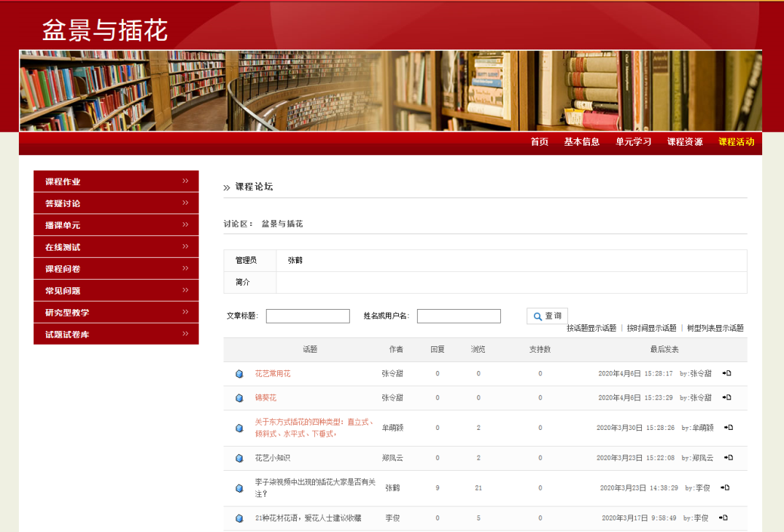
Task: Switch to 单元学习 navigation item
Action: click(x=633, y=142)
